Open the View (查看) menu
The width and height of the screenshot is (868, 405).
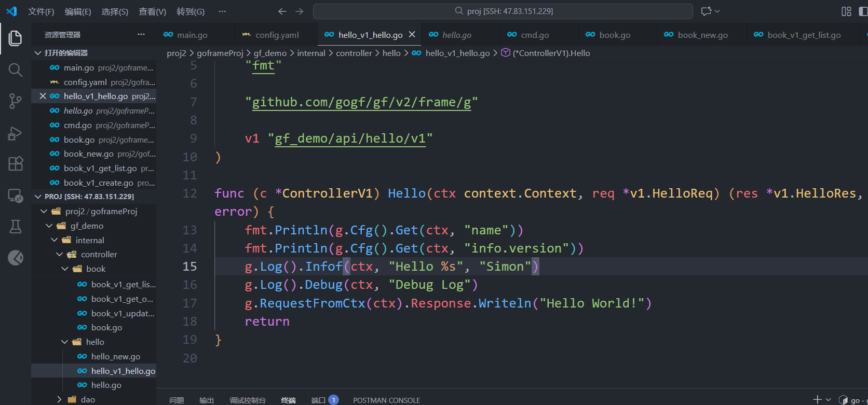152,11
